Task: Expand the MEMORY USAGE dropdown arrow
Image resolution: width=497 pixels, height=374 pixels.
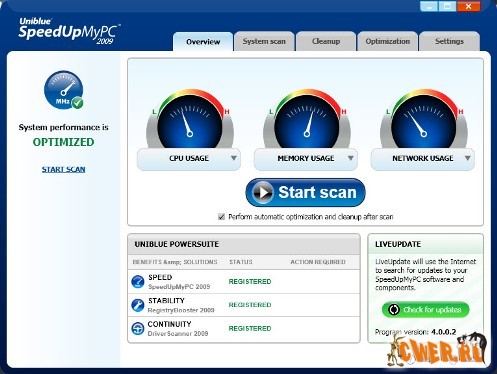Action: click(350, 158)
